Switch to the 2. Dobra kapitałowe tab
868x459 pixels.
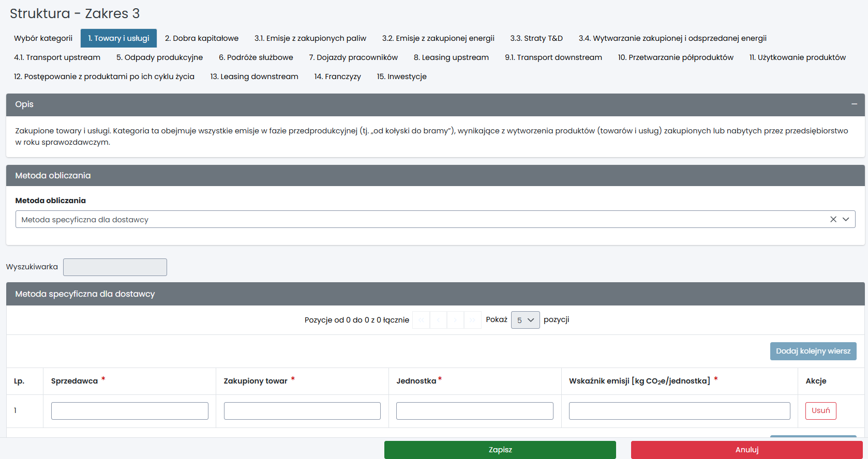point(202,38)
